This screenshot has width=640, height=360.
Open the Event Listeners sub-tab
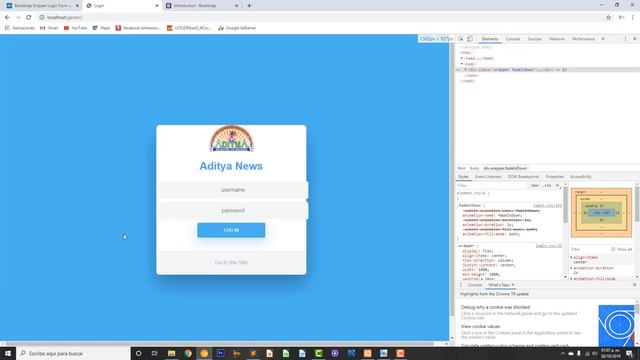[488, 177]
